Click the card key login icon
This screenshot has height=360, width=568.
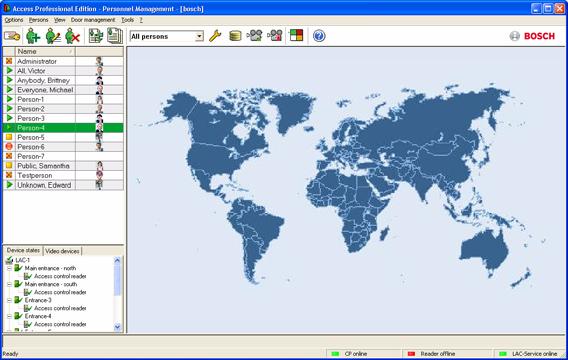(12, 36)
